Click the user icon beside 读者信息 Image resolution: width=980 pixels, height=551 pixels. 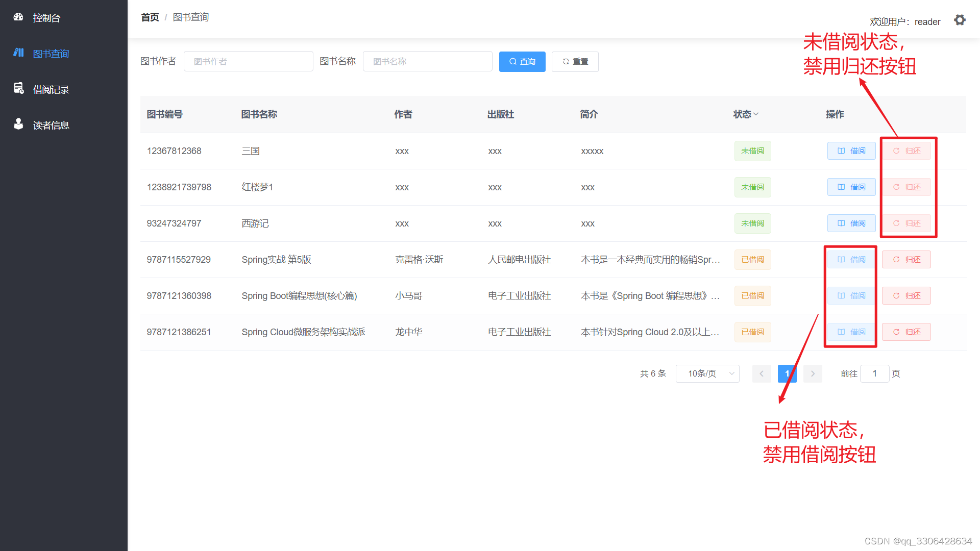[x=18, y=124]
